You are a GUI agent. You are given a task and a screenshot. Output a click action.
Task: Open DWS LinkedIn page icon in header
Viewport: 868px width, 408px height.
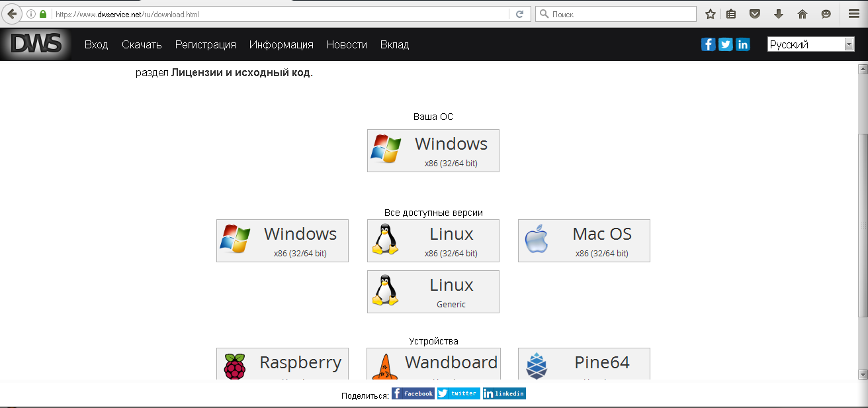pyautogui.click(x=743, y=44)
